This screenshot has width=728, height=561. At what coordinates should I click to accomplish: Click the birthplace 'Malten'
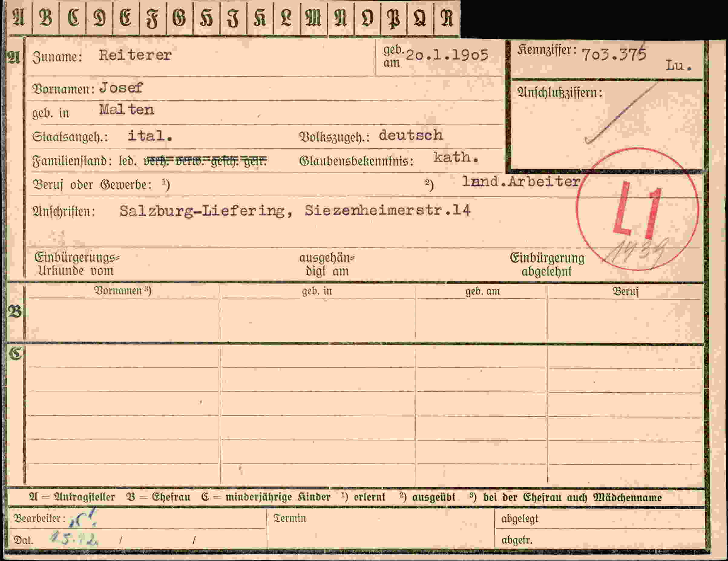point(127,110)
